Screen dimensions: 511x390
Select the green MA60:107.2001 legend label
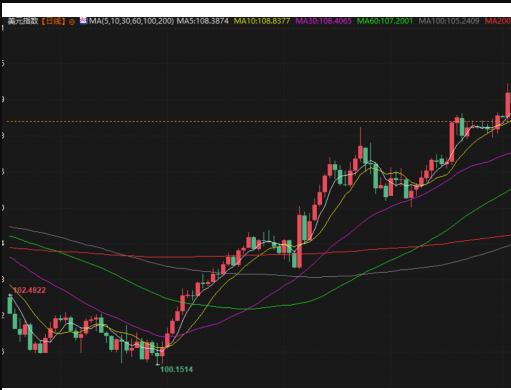click(385, 21)
